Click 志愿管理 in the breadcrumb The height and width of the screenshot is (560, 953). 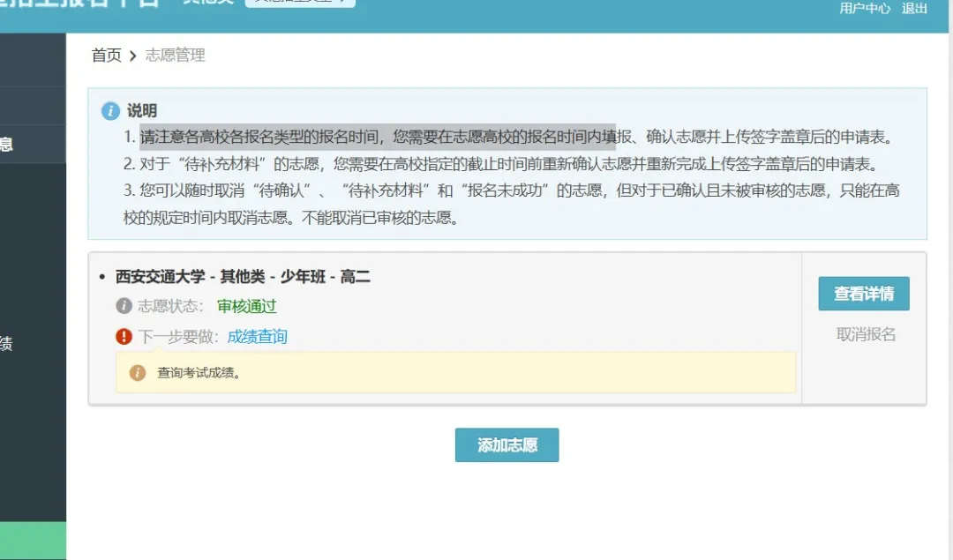coord(175,56)
